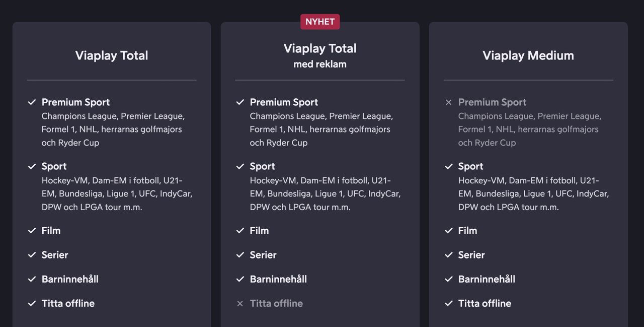Click the Serier checkmark in Viaplay Medium

(x=449, y=255)
